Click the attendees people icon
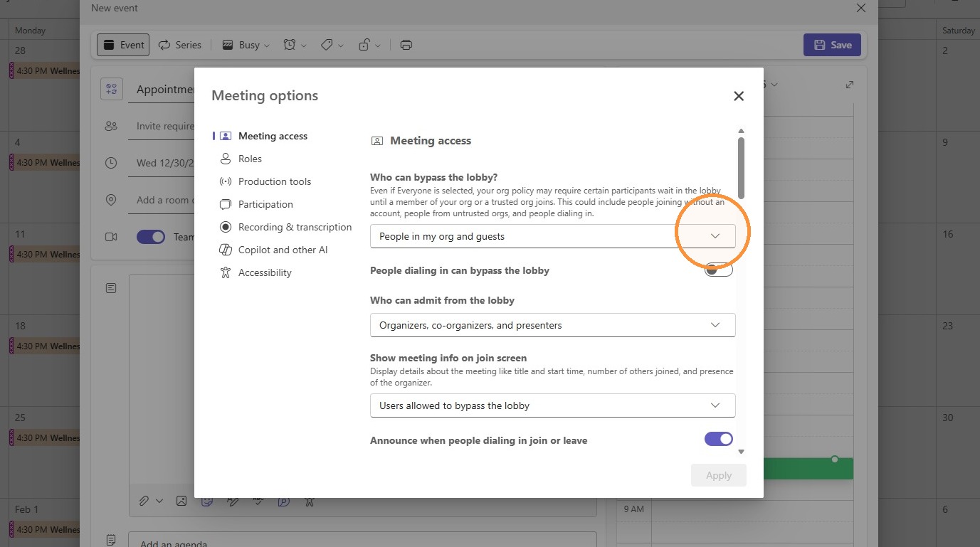Viewport: 980px width, 547px height. (111, 126)
